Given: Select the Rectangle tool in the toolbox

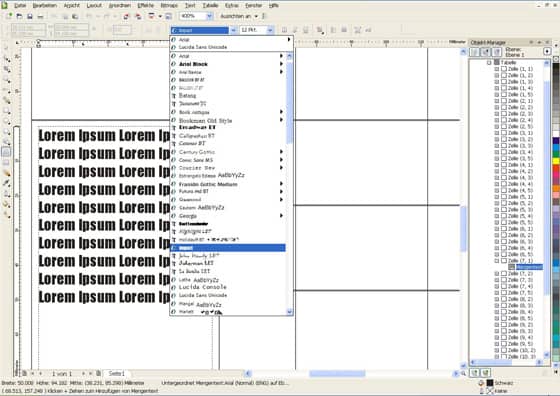Looking at the screenshot, I should pyautogui.click(x=7, y=111).
